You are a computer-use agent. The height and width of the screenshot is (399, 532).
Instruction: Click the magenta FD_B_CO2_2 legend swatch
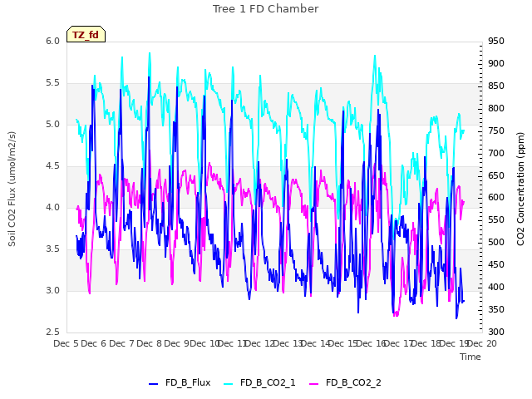[314, 384]
